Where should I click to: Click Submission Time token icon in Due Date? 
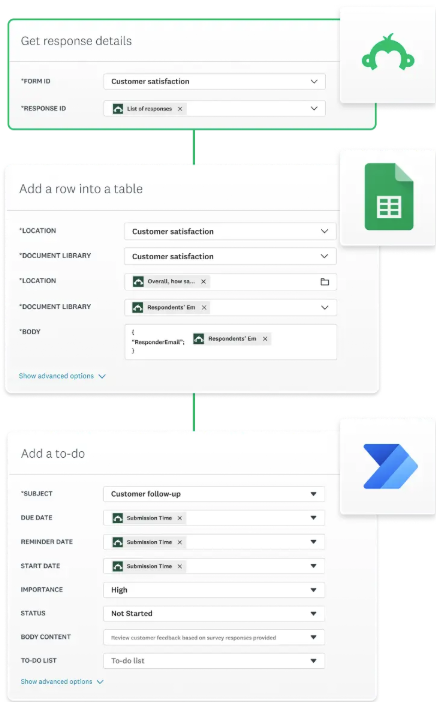point(118,518)
